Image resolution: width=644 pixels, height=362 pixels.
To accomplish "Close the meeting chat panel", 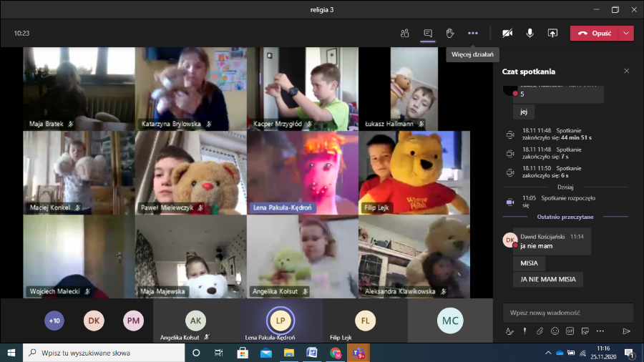I will tap(626, 71).
